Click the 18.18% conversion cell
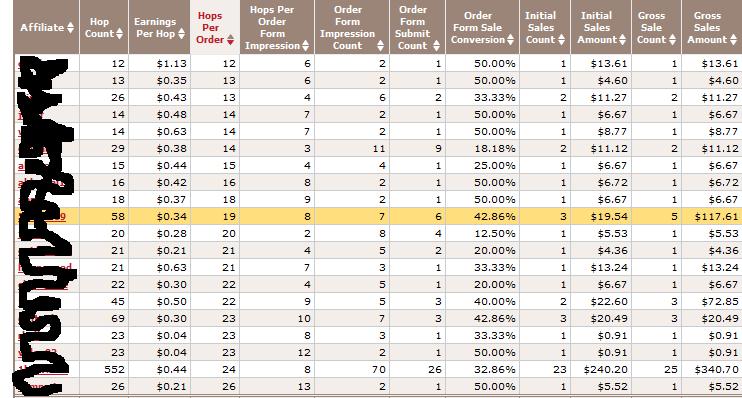This screenshot has width=742, height=398. pos(482,149)
